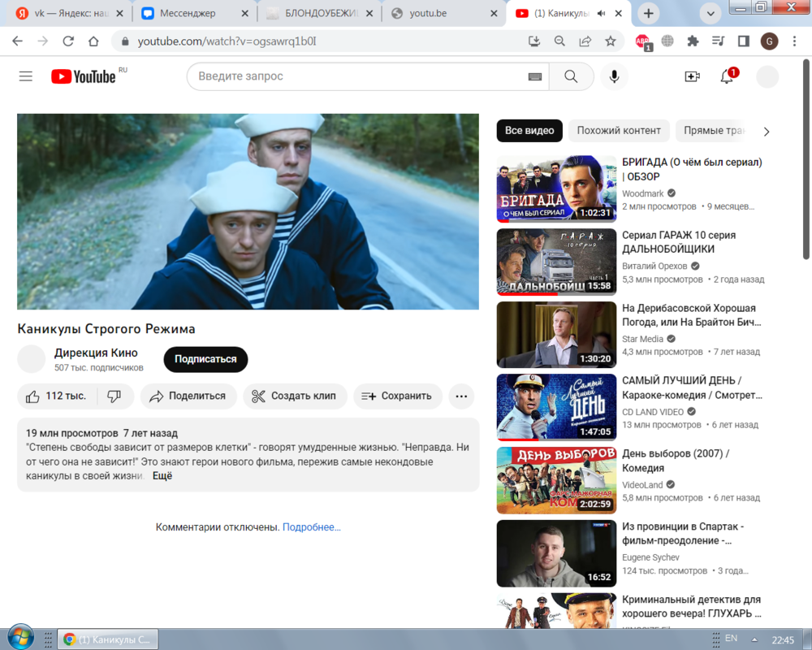812x650 pixels.
Task: Select the Все видео filter chip
Action: (529, 131)
